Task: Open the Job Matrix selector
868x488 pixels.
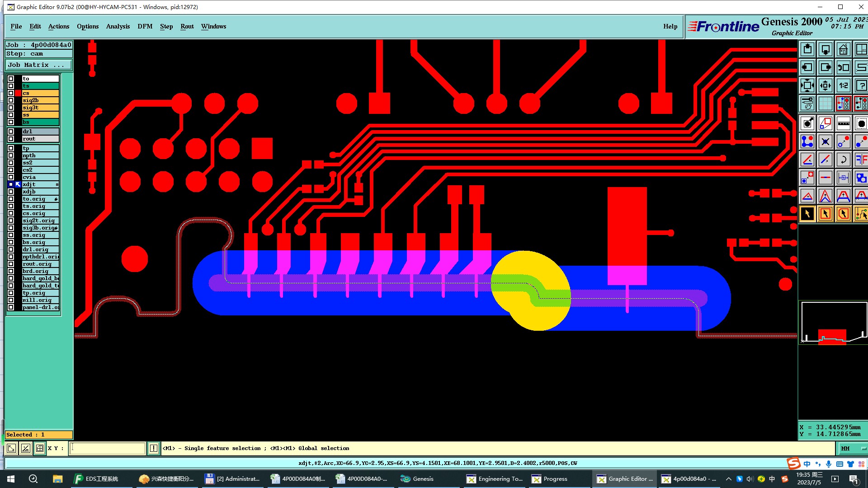Action: coord(38,65)
